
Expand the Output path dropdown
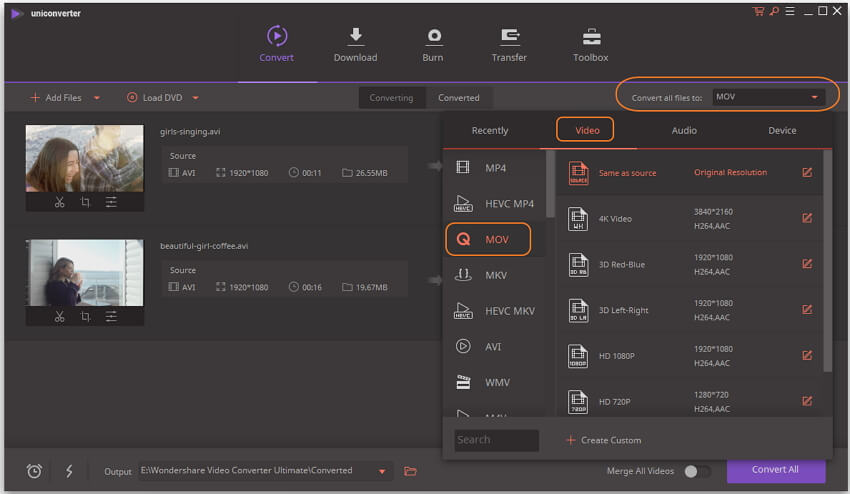pos(382,471)
